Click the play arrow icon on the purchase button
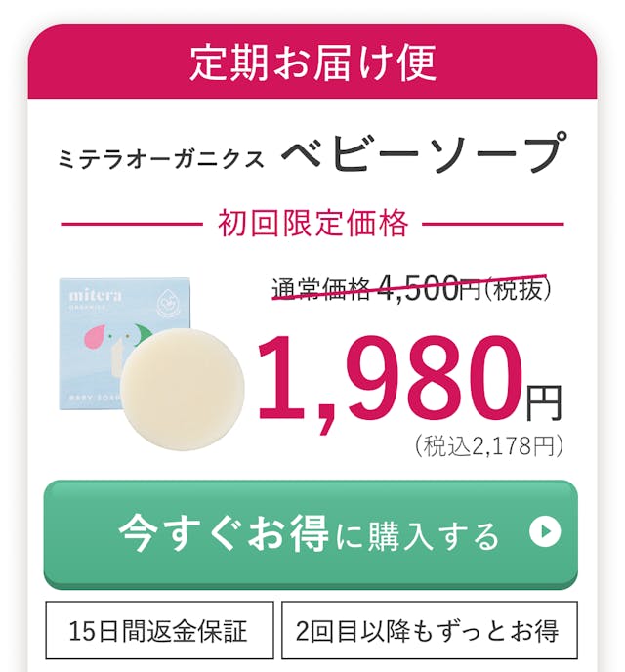The width and height of the screenshot is (625, 672). 545,532
